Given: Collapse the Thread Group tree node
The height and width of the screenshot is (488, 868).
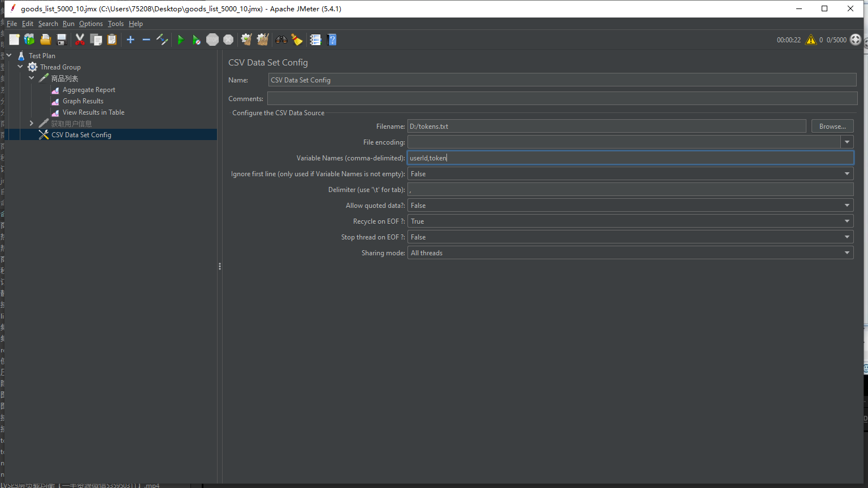Looking at the screenshot, I should click(20, 67).
